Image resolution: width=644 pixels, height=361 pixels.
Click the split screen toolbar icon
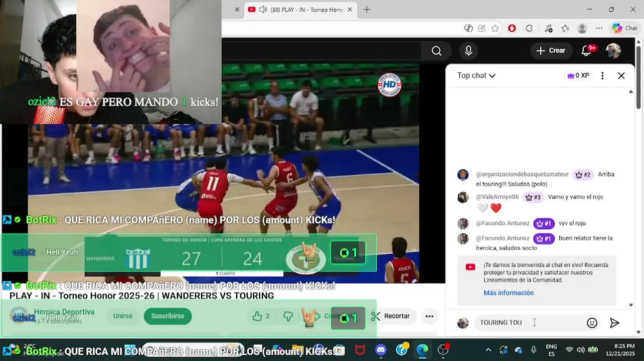tap(481, 29)
